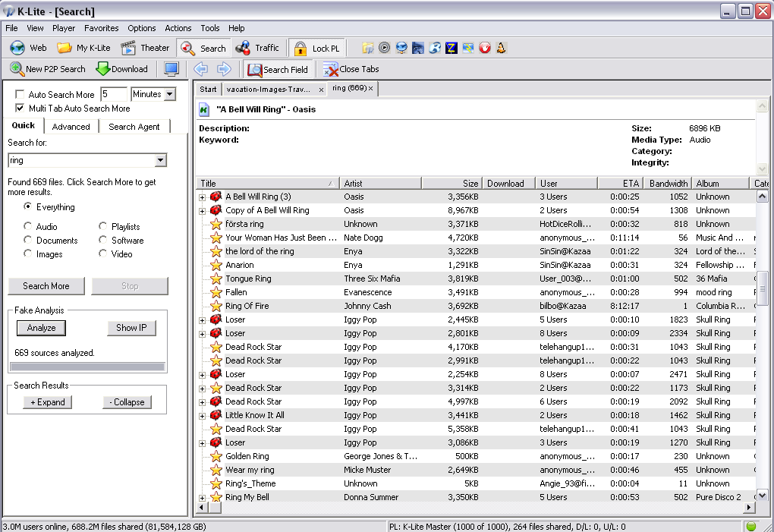This screenshot has height=532, width=774.
Task: Open the Web globe icon
Action: 17,48
